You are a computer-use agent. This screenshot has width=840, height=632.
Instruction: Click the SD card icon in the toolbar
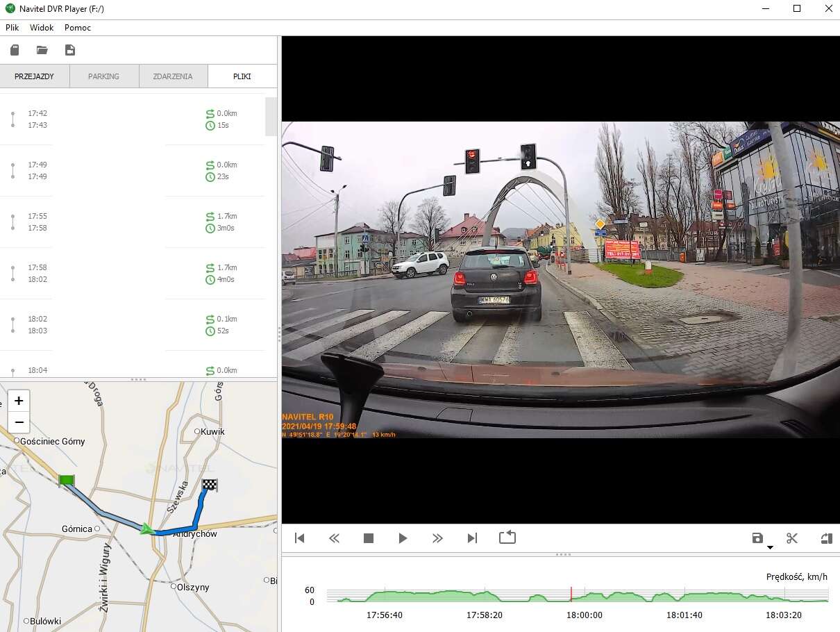pyautogui.click(x=15, y=50)
